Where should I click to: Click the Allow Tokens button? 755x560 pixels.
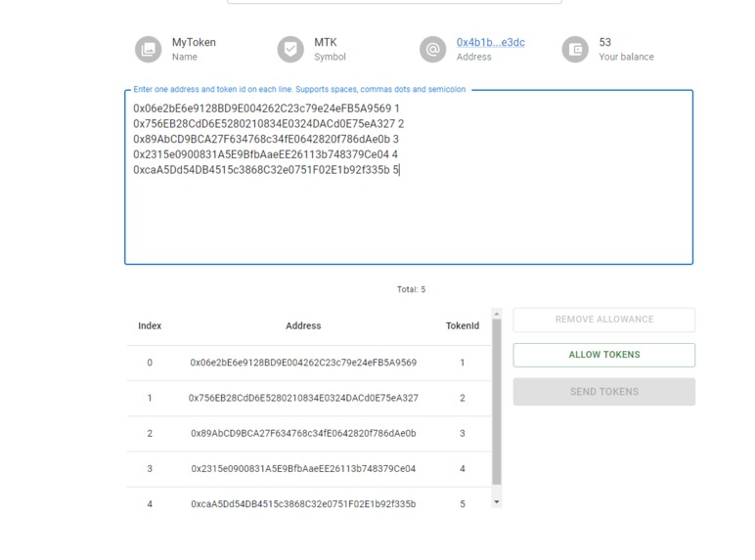click(604, 355)
